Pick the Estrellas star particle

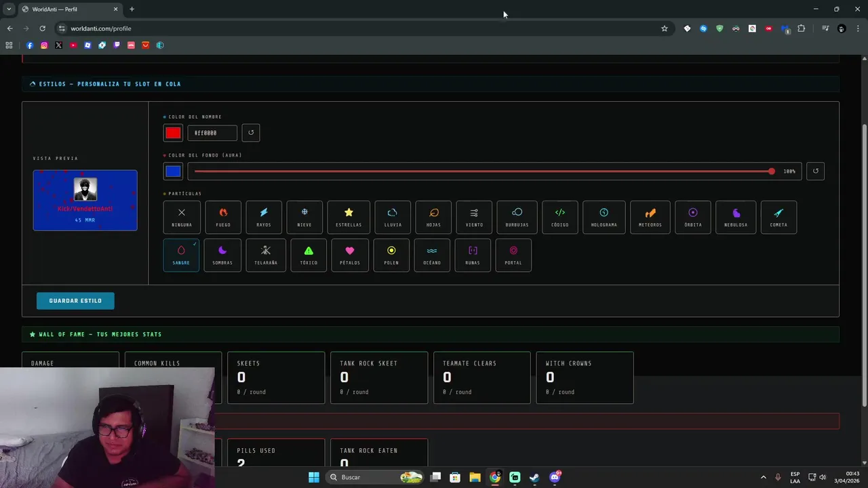tap(349, 217)
